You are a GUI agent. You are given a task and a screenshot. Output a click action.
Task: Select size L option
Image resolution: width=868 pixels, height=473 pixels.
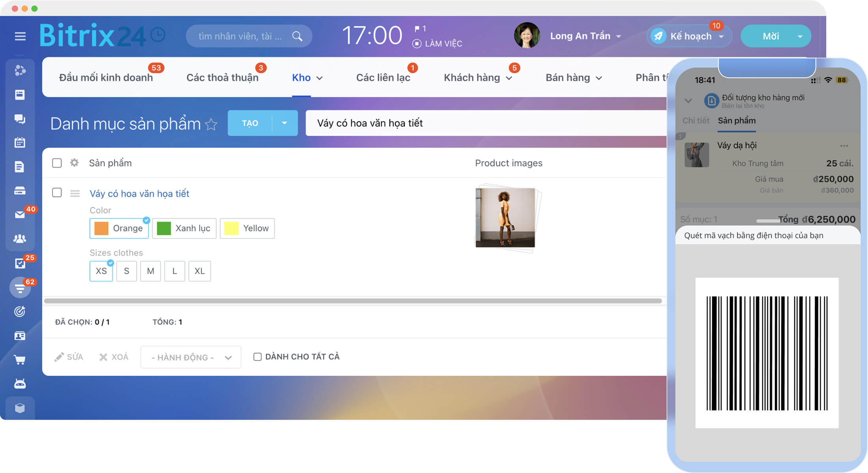pos(174,271)
